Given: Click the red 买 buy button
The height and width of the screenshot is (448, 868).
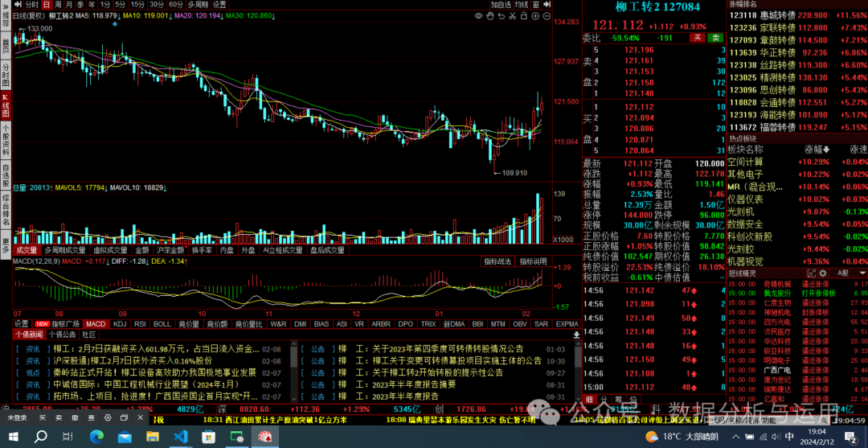Looking at the screenshot, I should point(697,38).
